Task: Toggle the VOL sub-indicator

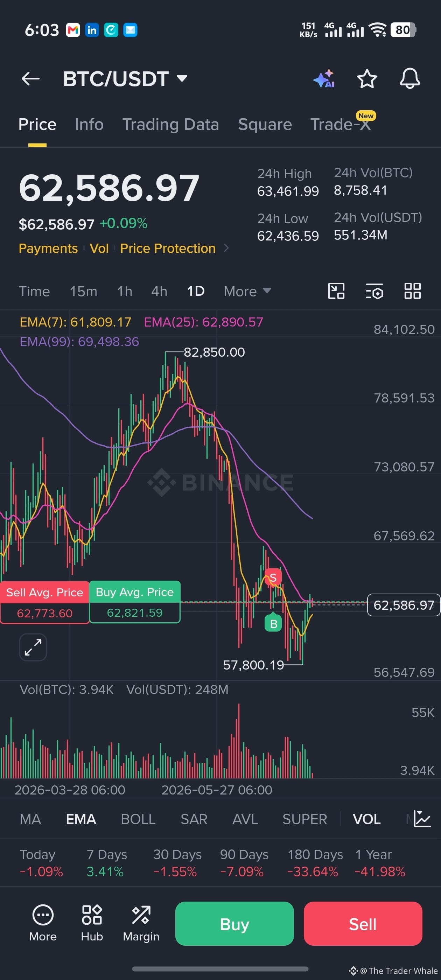Action: point(366,819)
